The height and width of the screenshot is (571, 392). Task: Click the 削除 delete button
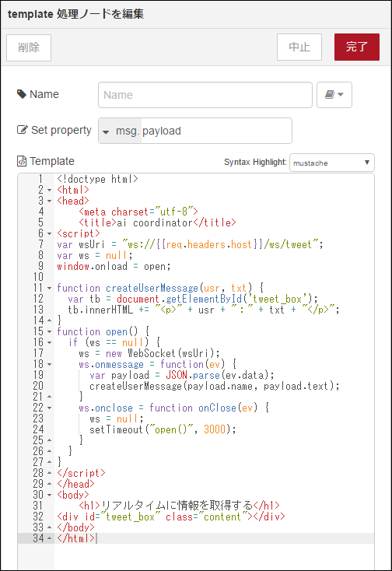pyautogui.click(x=29, y=47)
